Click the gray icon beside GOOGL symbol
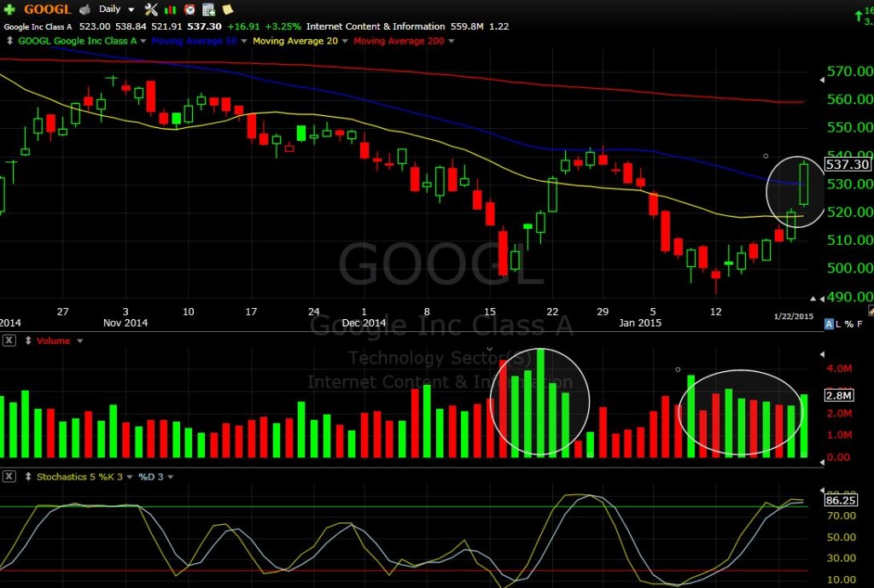 click(x=84, y=9)
